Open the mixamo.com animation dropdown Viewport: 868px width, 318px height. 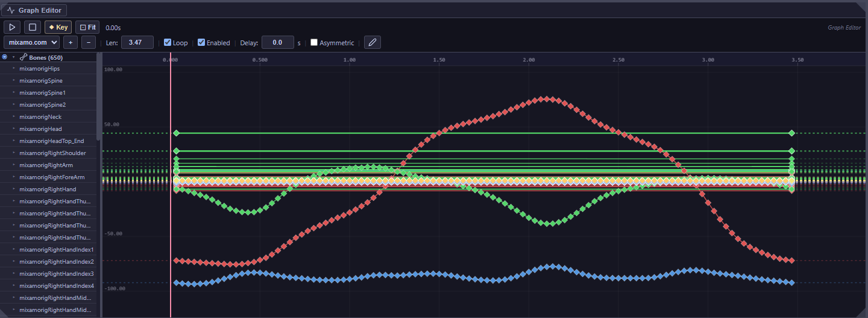31,42
